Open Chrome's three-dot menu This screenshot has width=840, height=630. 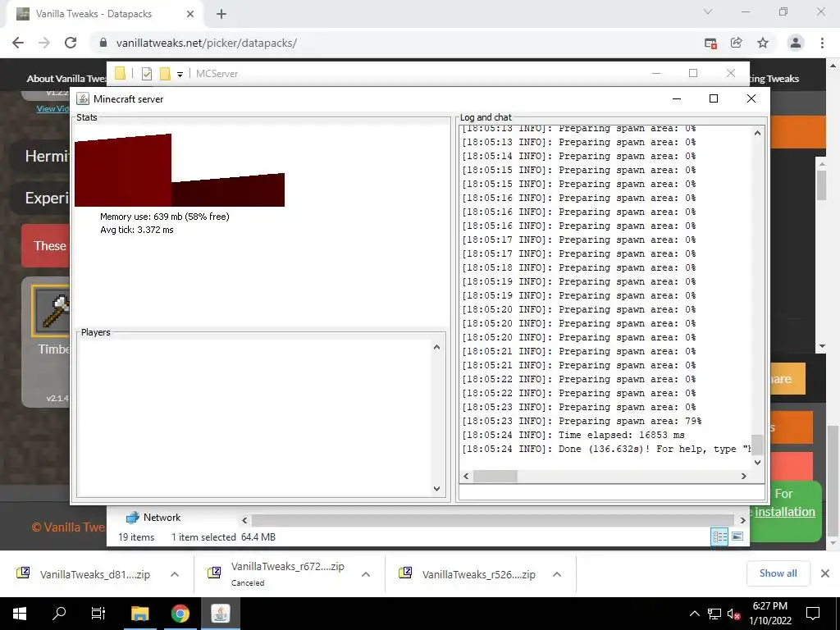[822, 43]
